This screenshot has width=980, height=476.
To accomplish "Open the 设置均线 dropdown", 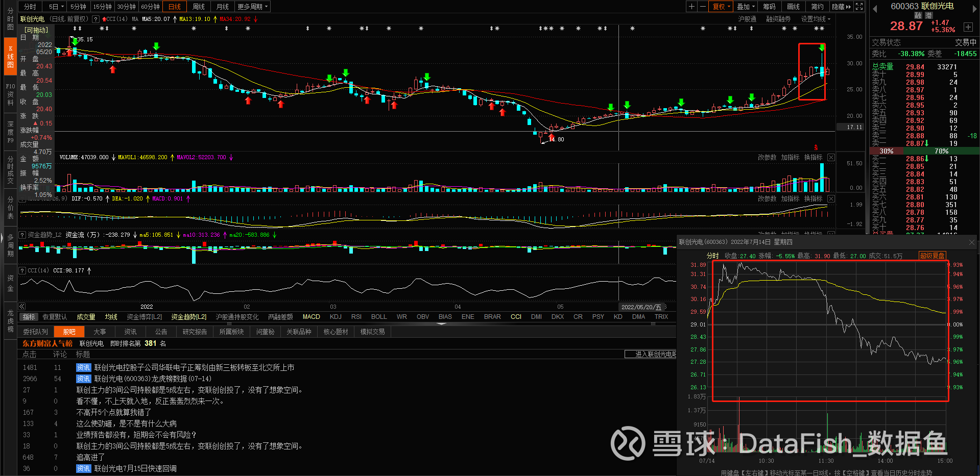I will pos(816,19).
